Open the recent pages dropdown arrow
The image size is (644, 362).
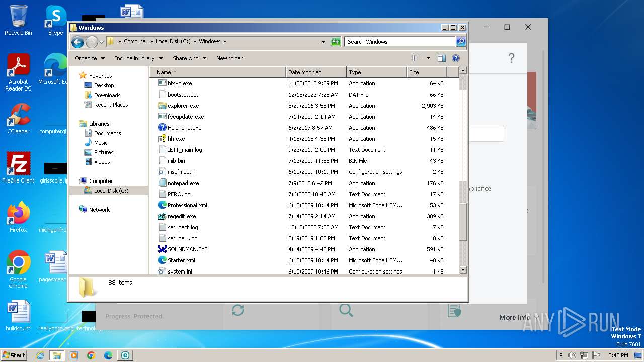(101, 42)
